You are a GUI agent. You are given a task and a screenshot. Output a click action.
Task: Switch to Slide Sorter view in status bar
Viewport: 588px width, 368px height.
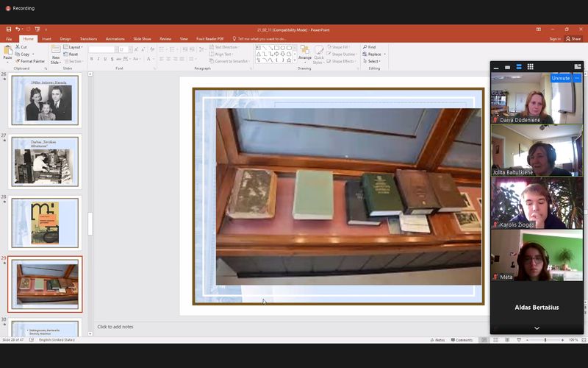495,340
